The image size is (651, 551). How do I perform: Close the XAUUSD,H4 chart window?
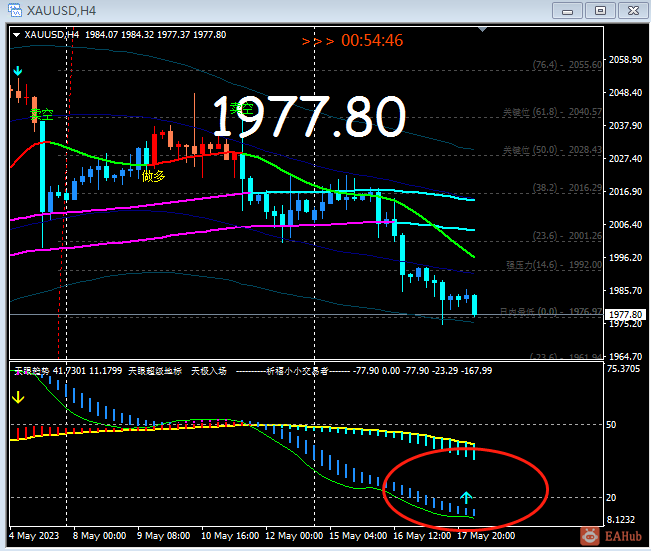633,11
